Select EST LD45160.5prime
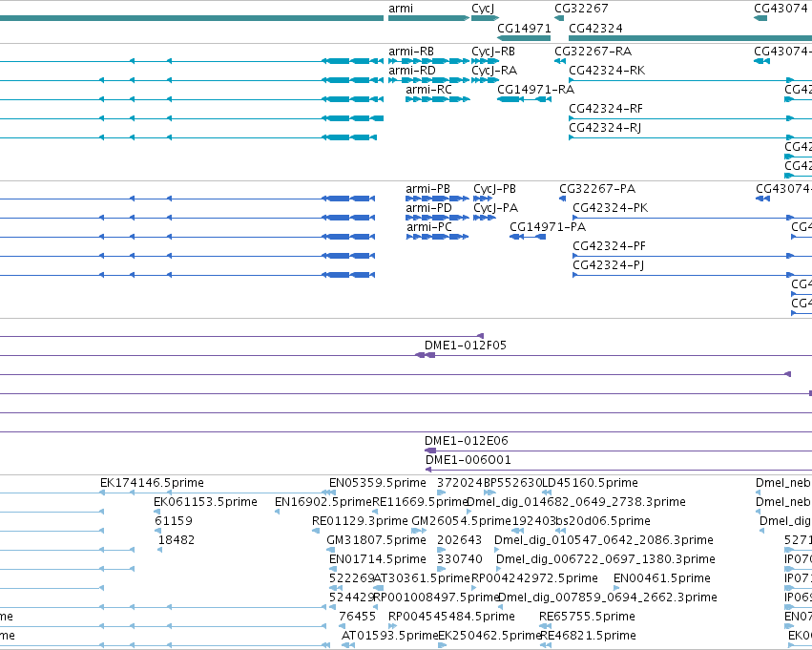The image size is (812, 650). 547,493
